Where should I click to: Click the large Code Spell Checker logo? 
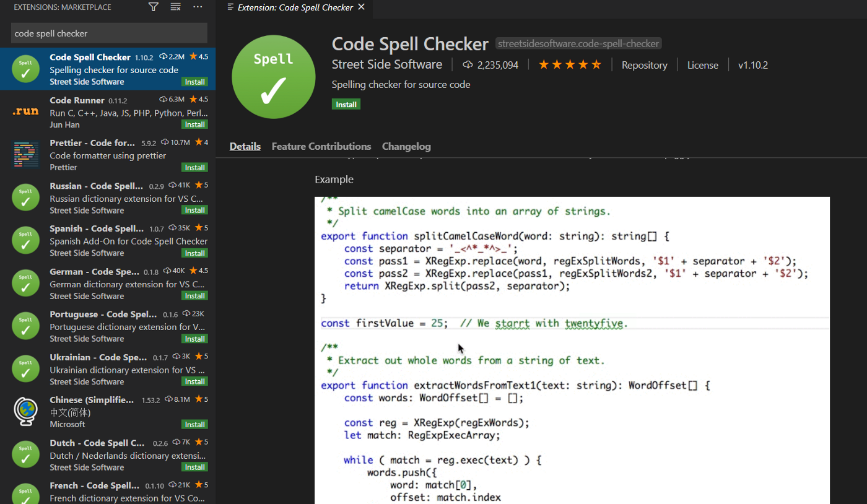click(273, 77)
